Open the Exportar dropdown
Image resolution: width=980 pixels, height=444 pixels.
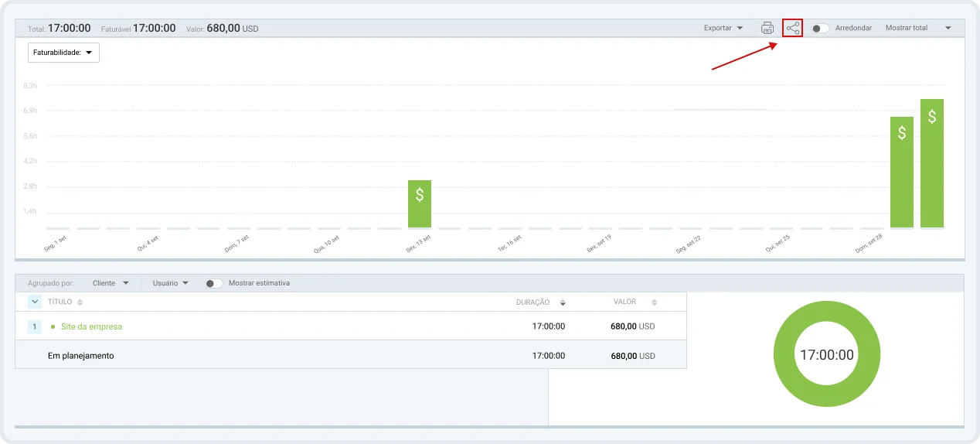coord(723,28)
